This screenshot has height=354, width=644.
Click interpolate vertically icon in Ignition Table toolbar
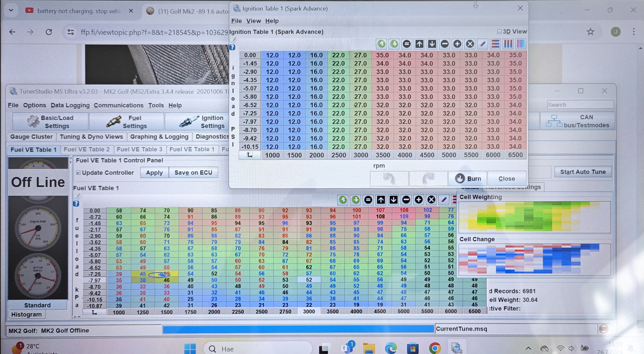pyautogui.click(x=508, y=44)
